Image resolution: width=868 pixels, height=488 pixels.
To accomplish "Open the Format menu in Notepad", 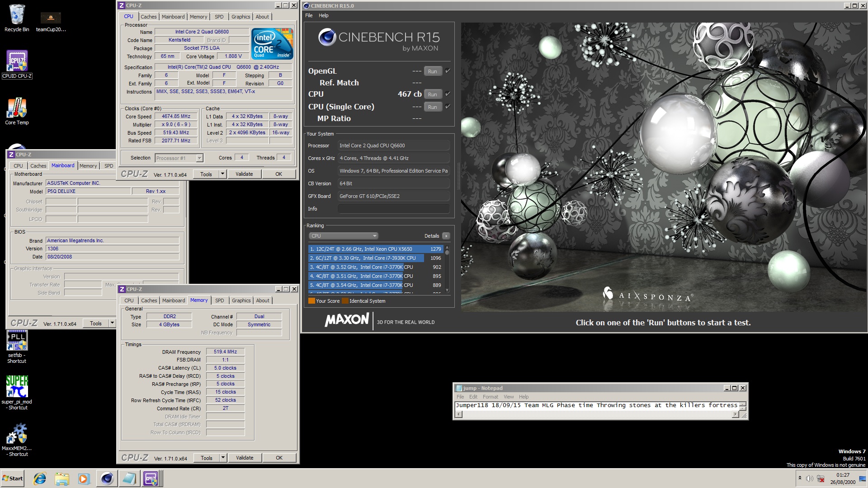I will pos(491,397).
